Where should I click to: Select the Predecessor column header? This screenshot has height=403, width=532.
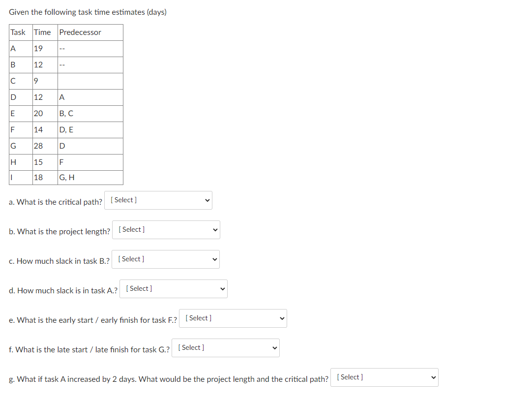pyautogui.click(x=80, y=32)
